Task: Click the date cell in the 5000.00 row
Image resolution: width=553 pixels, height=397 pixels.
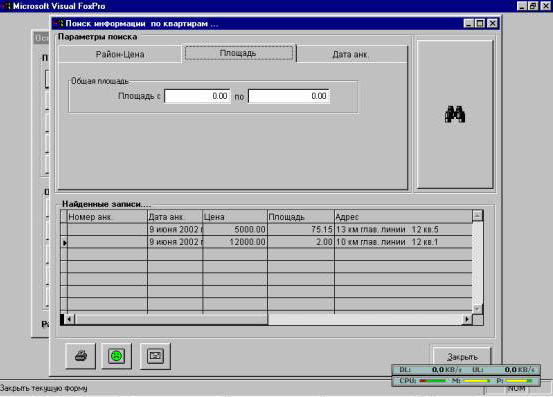Action: tap(175, 230)
